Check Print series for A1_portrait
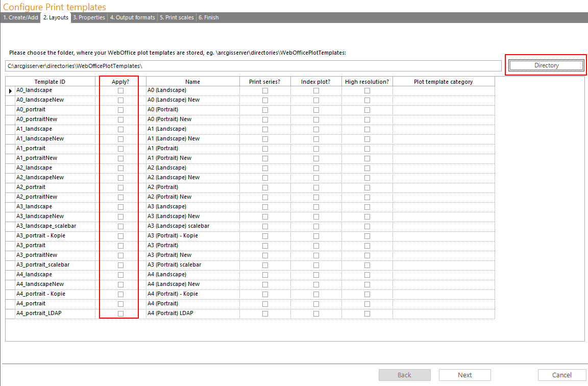The width and height of the screenshot is (588, 386). click(x=265, y=149)
